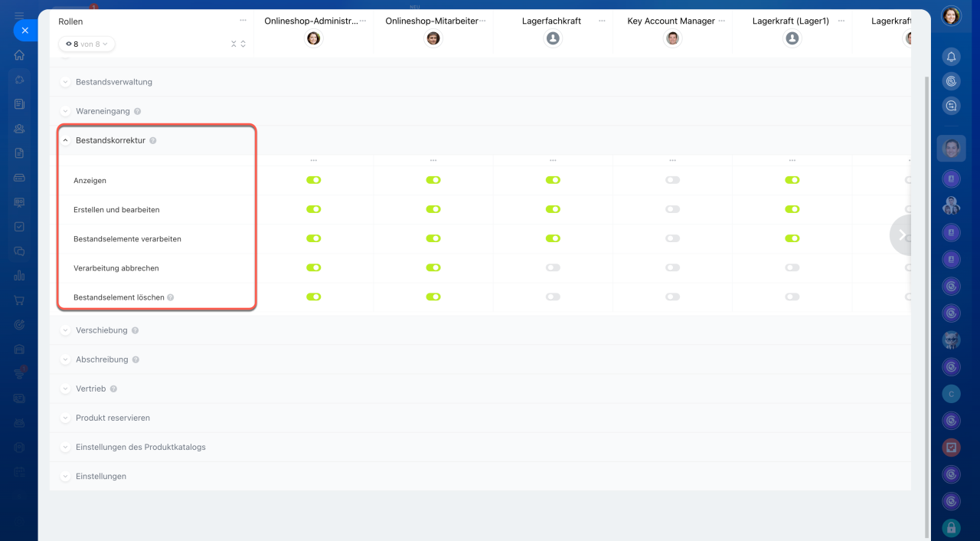The width and height of the screenshot is (980, 541).
Task: Expand the Vertrieb section
Action: pos(65,389)
